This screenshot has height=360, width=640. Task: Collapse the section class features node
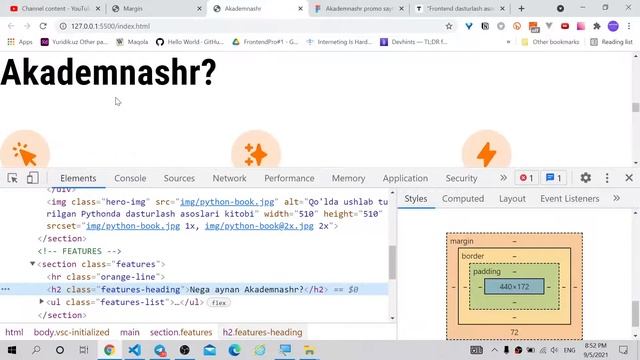(32, 264)
